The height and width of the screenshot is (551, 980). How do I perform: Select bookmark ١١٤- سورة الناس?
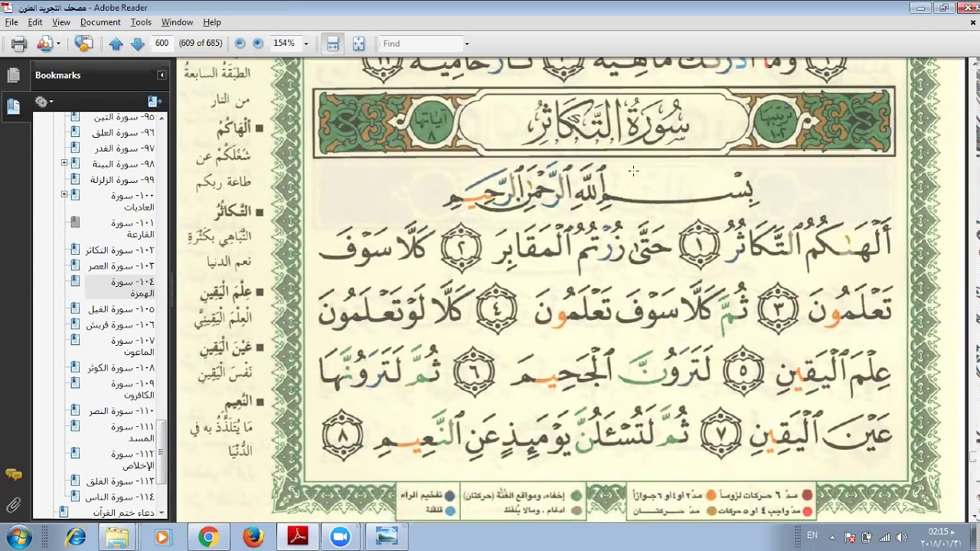click(x=120, y=497)
